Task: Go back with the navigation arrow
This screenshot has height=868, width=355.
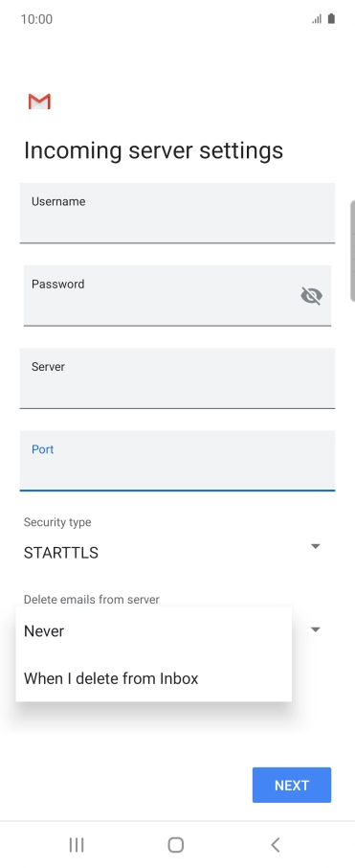Action: 276,845
